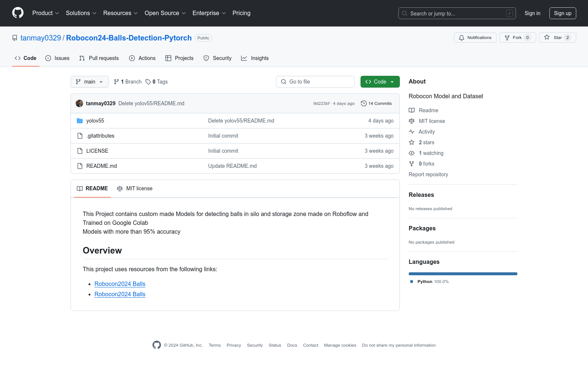Click the book icon beside Readme in About
The image size is (588, 368).
point(412,110)
